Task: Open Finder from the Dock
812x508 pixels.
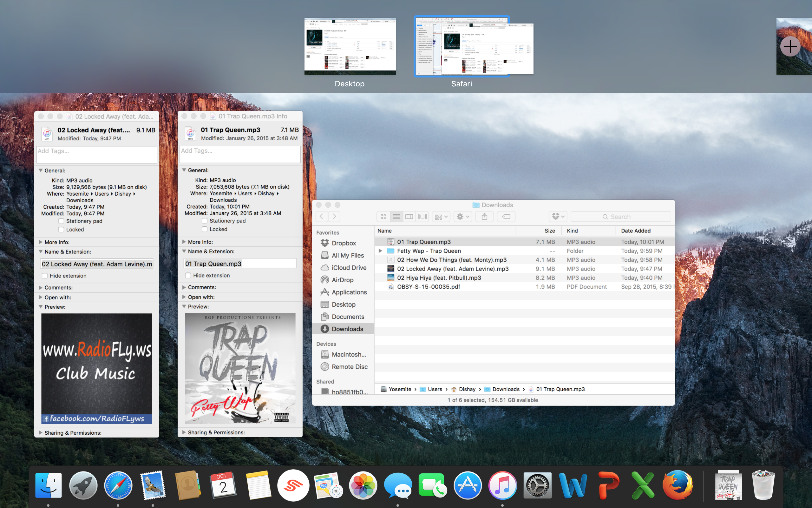Action: (48, 485)
